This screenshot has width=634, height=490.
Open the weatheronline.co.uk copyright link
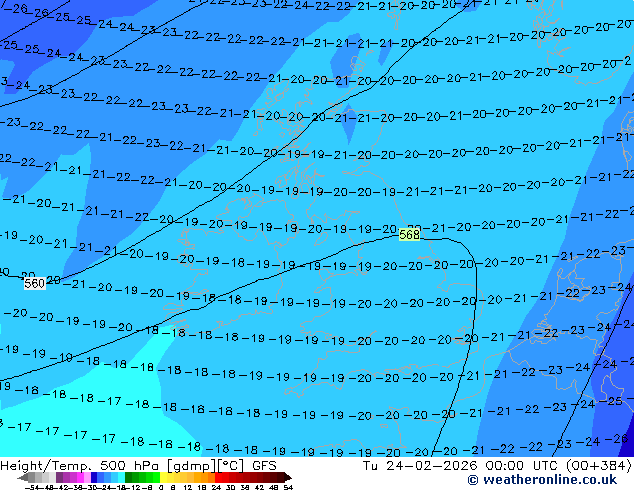(x=542, y=480)
